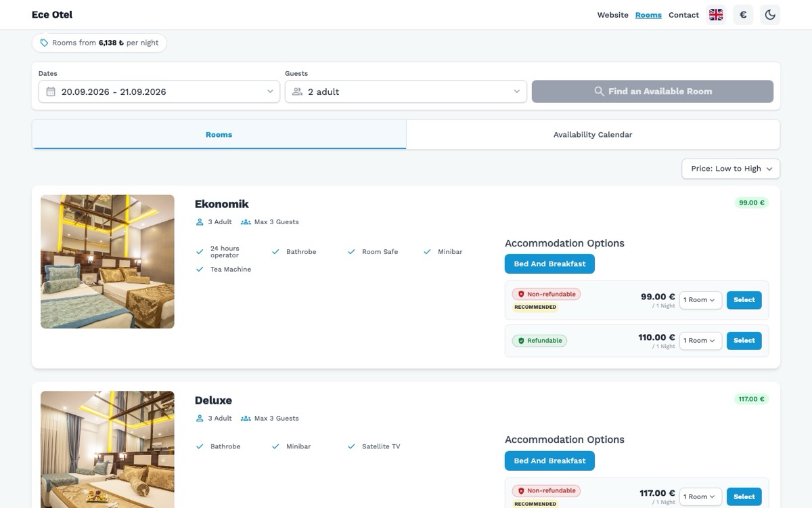Click the shield icon on Ekonomik Refundable badge

(x=521, y=341)
